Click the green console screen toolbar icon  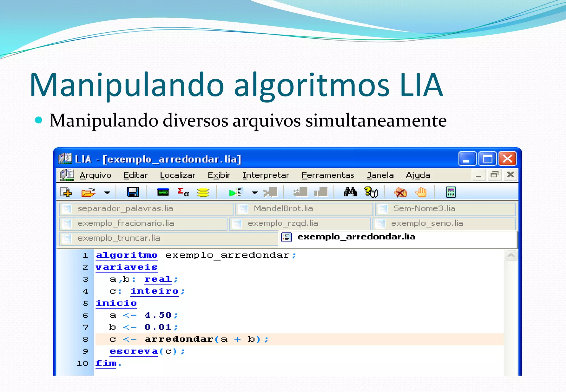pos(163,192)
